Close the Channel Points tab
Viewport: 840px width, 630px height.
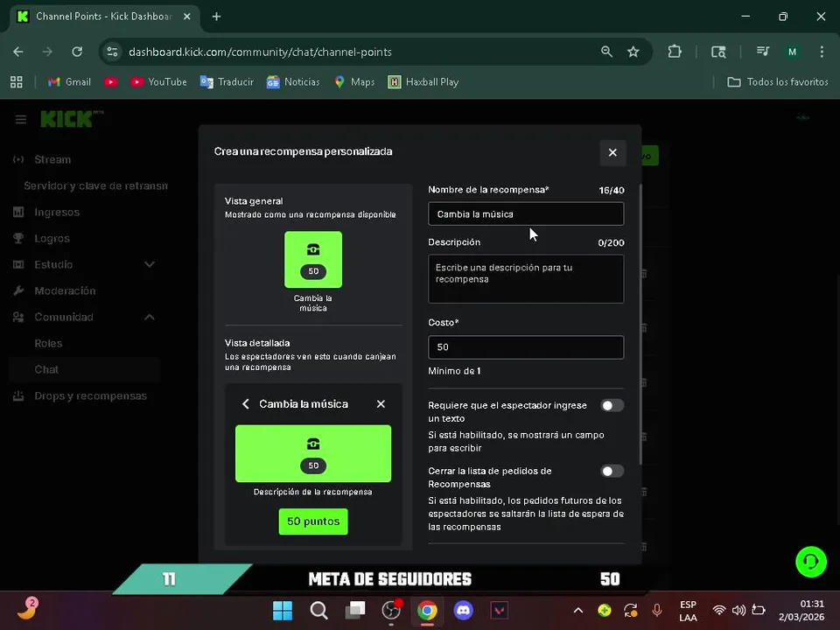[x=187, y=17]
